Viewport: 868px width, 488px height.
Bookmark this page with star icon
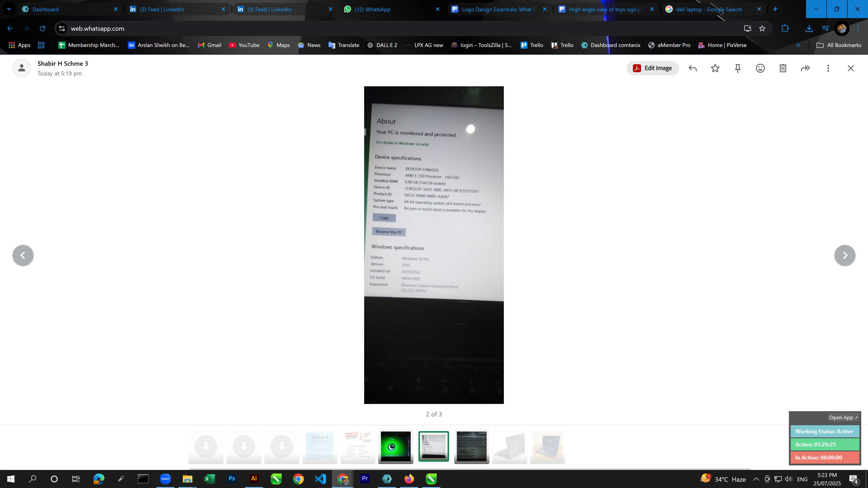click(x=762, y=29)
